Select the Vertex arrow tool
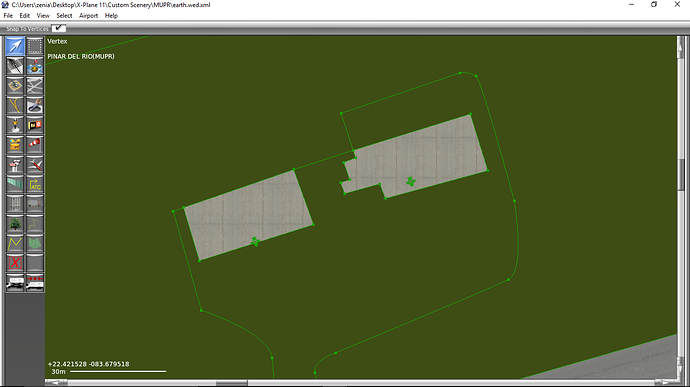 click(15, 46)
